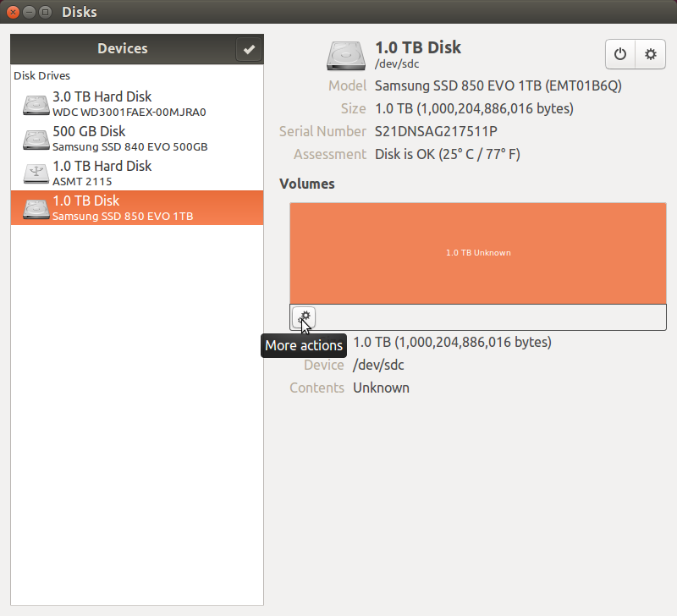Select the 1.0 TB Hard Disk ASMT 2115
Image resolution: width=677 pixels, height=616 pixels.
(x=137, y=173)
